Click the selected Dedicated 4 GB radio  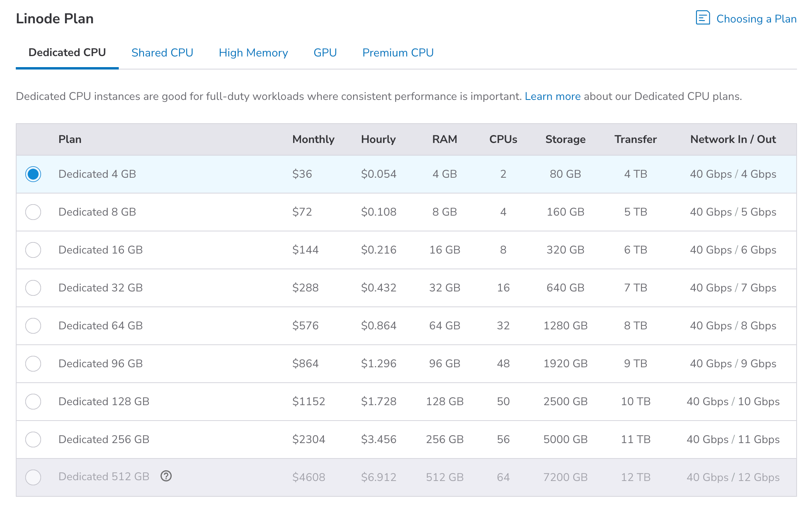pyautogui.click(x=33, y=174)
